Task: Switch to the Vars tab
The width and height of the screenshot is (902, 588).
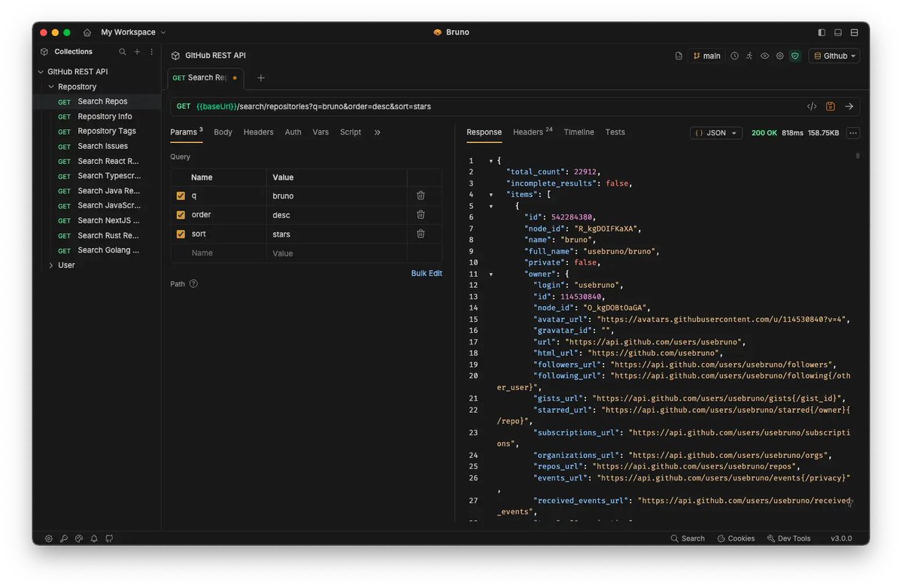Action: [320, 132]
